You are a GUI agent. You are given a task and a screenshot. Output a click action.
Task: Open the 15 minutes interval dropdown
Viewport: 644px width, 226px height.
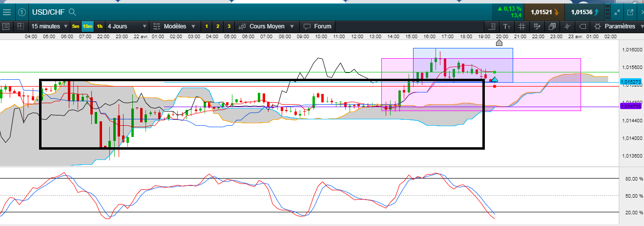(x=48, y=26)
